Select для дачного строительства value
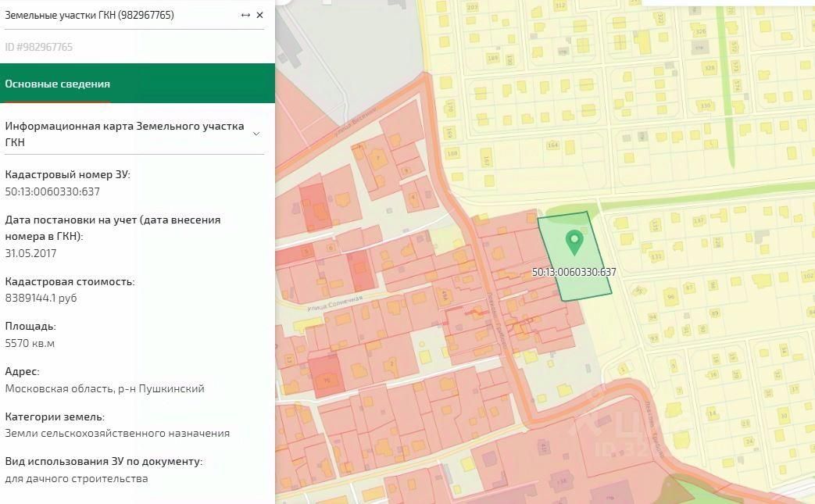The height and width of the screenshot is (504, 815). (77, 478)
